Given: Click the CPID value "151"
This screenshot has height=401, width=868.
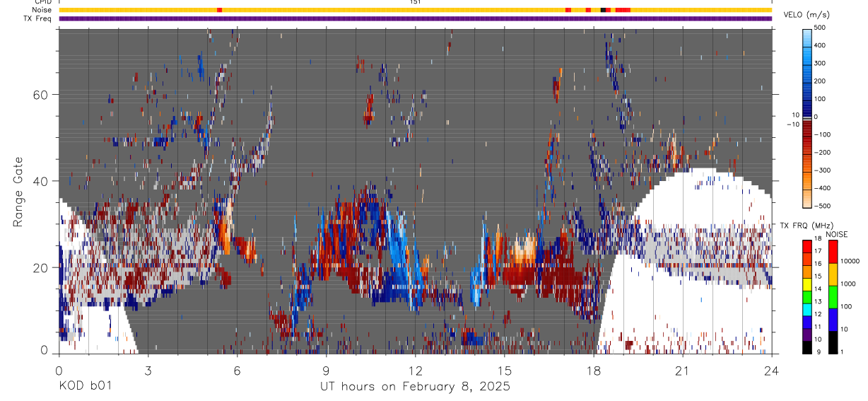Looking at the screenshot, I should click(x=416, y=2).
